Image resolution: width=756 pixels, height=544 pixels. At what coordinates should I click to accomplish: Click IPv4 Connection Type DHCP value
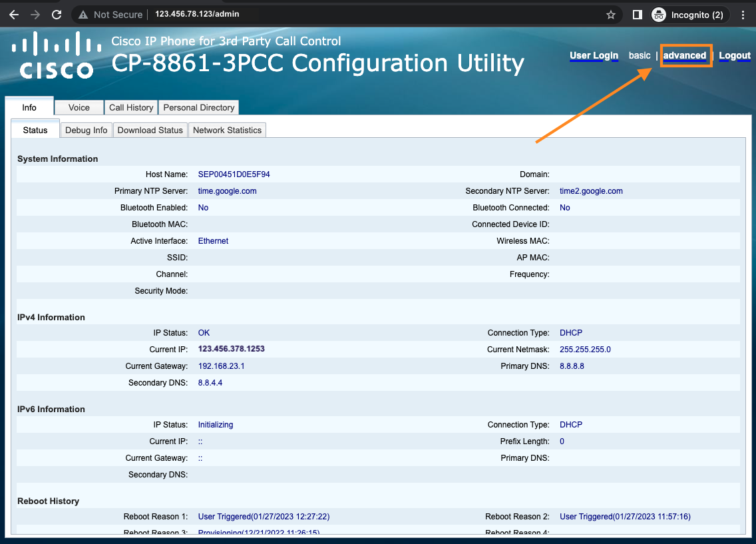pos(571,333)
